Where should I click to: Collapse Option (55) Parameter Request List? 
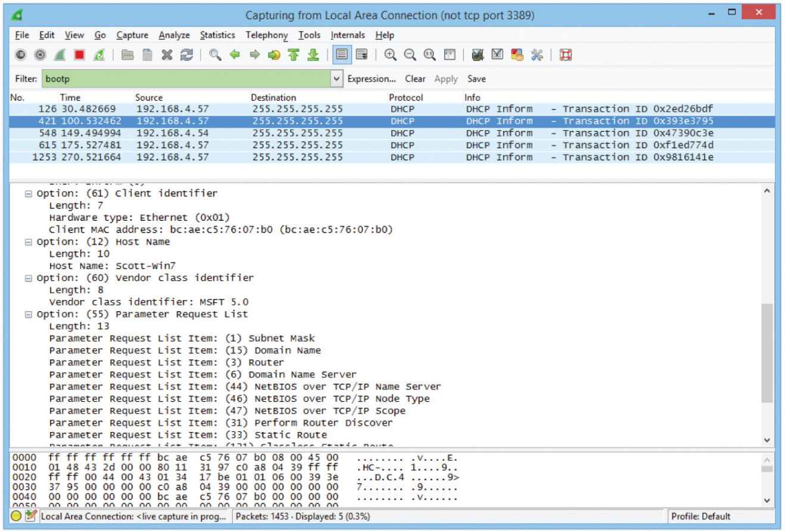tap(27, 314)
